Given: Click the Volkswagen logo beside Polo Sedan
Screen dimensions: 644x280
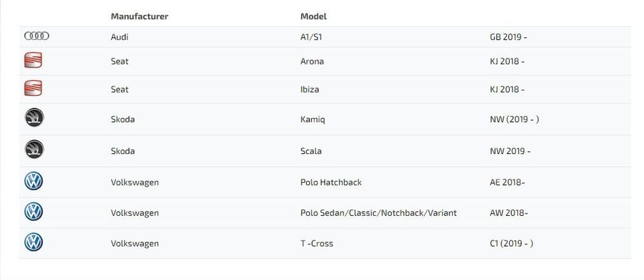Looking at the screenshot, I should (x=34, y=212).
